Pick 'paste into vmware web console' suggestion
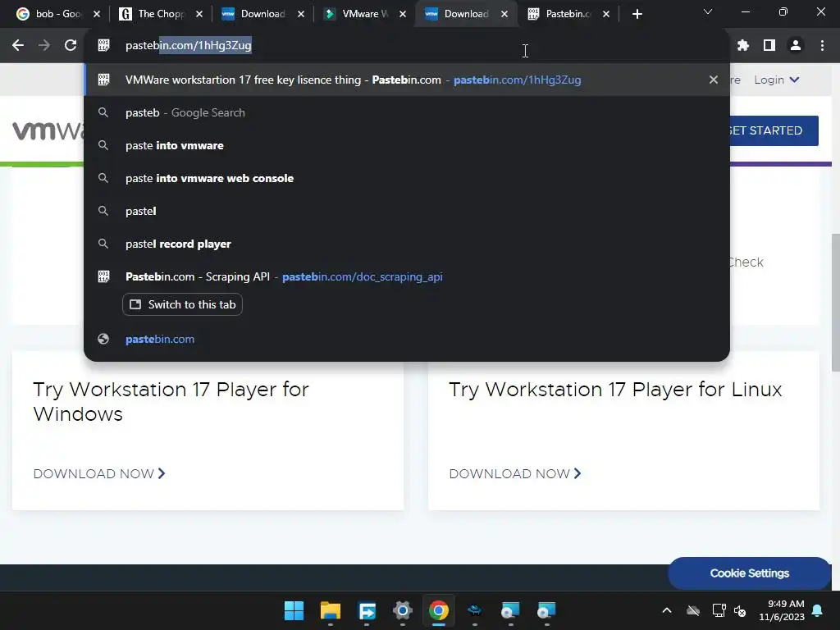Image resolution: width=840 pixels, height=630 pixels. 407,178
